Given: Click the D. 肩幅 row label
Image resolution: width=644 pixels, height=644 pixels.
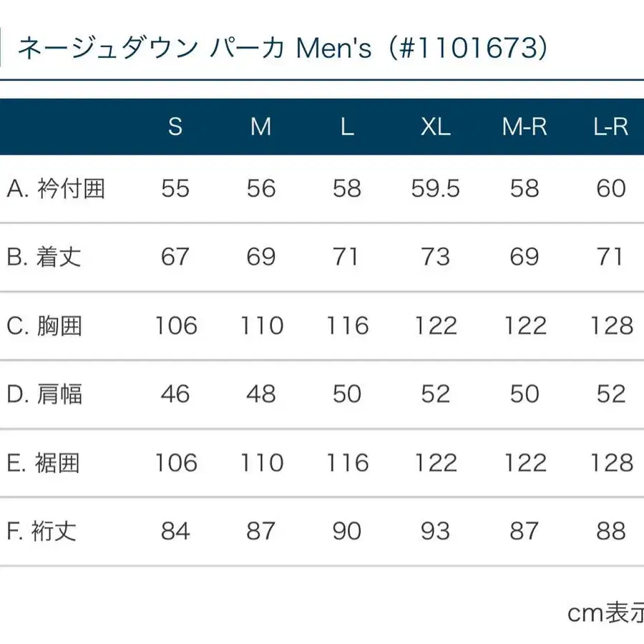Looking at the screenshot, I should (45, 394).
